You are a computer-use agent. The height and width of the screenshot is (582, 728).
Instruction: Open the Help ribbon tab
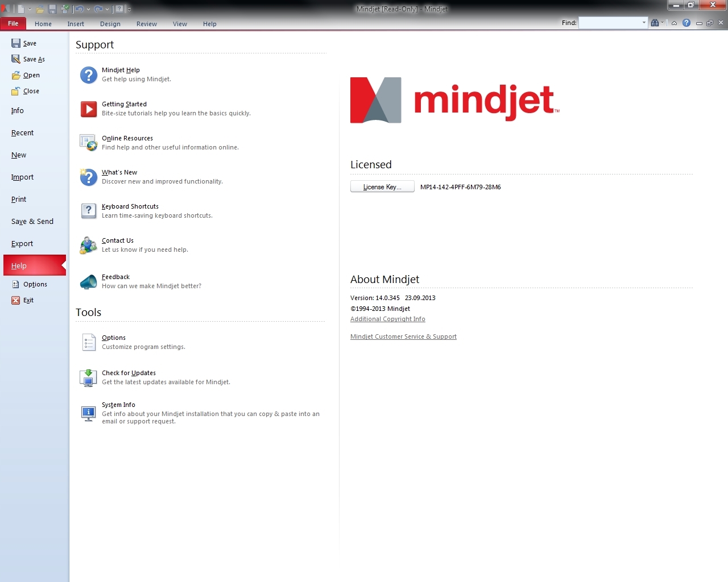pos(210,24)
